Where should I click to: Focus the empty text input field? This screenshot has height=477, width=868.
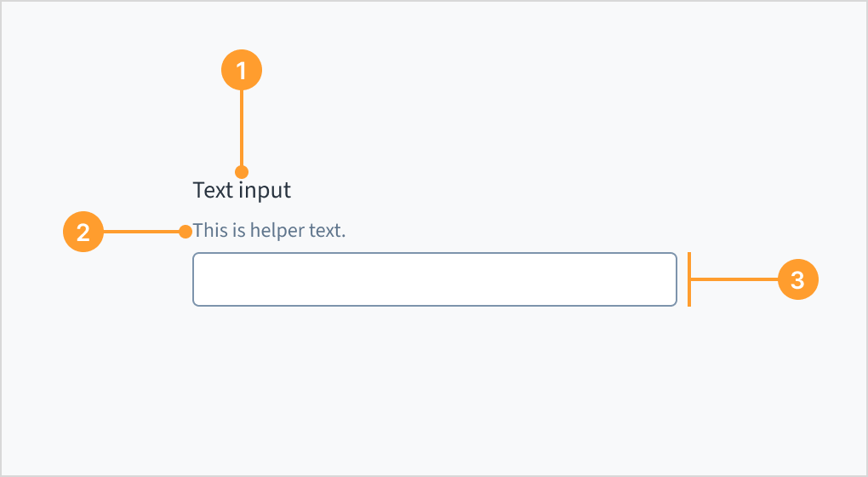coord(435,279)
